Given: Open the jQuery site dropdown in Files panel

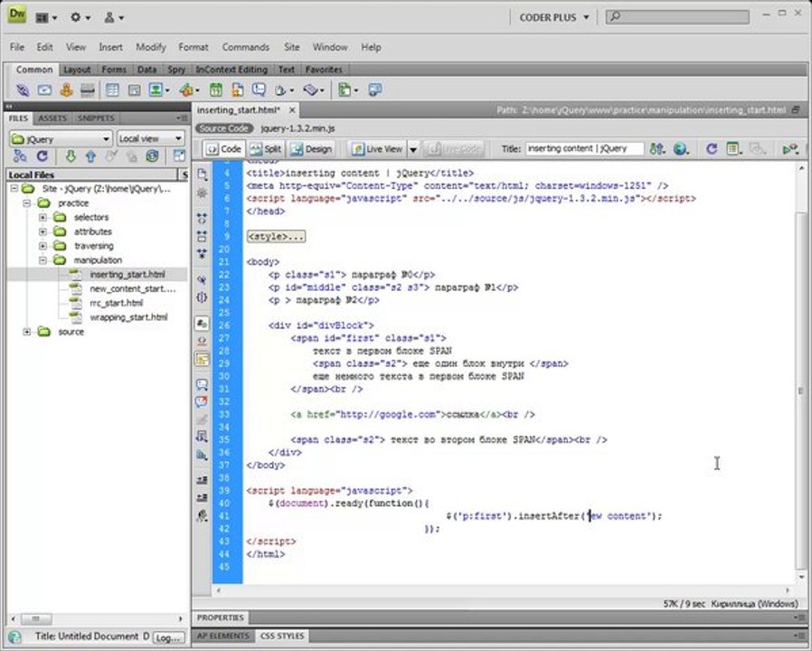Looking at the screenshot, I should (x=61, y=139).
